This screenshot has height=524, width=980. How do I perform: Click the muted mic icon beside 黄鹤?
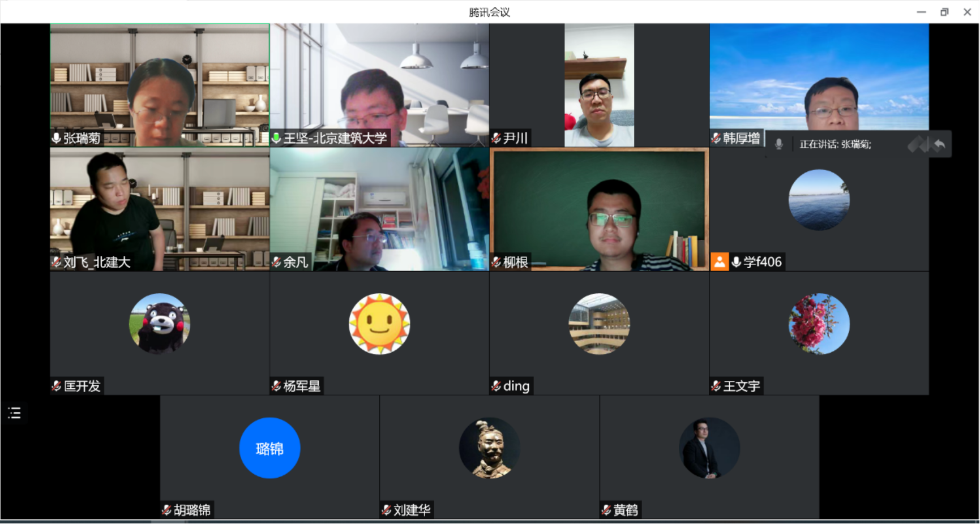point(606,510)
